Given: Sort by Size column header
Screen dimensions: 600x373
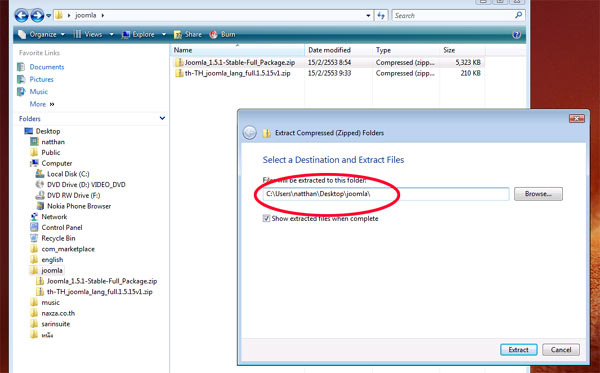Looking at the screenshot, I should pos(462,50).
